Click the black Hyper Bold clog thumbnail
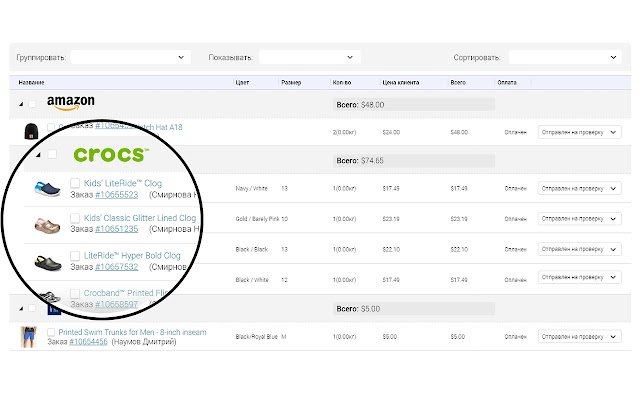 48,263
